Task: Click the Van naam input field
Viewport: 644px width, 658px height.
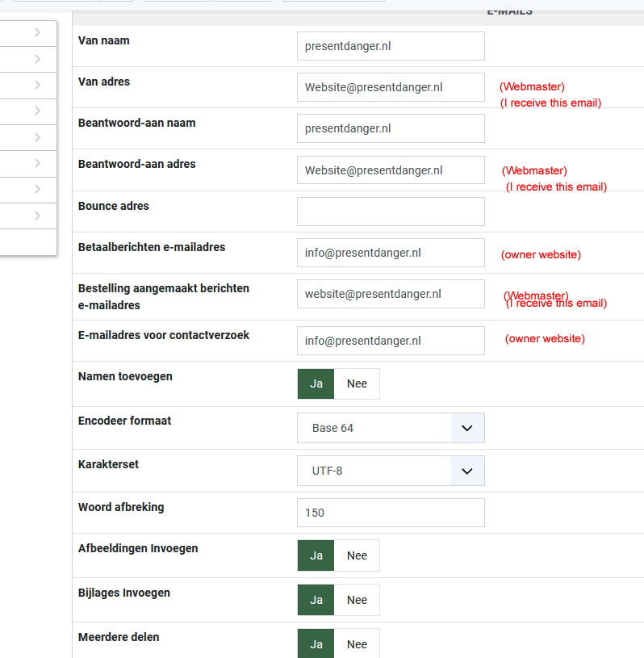Action: (x=391, y=46)
